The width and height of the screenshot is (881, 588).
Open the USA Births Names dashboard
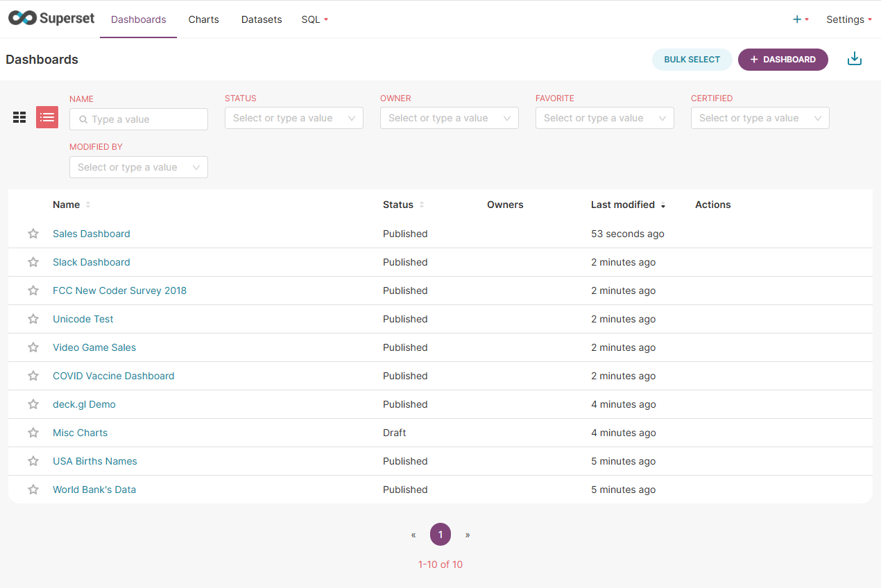pos(95,461)
